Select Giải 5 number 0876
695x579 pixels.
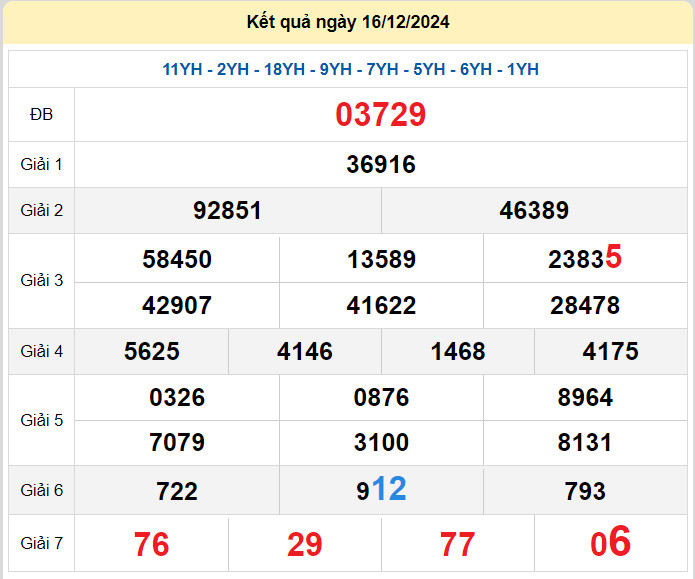[381, 397]
